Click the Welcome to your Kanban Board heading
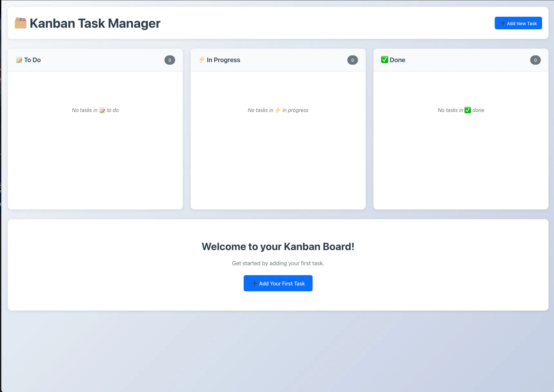Viewport: 554px width, 392px height. pyautogui.click(x=278, y=247)
